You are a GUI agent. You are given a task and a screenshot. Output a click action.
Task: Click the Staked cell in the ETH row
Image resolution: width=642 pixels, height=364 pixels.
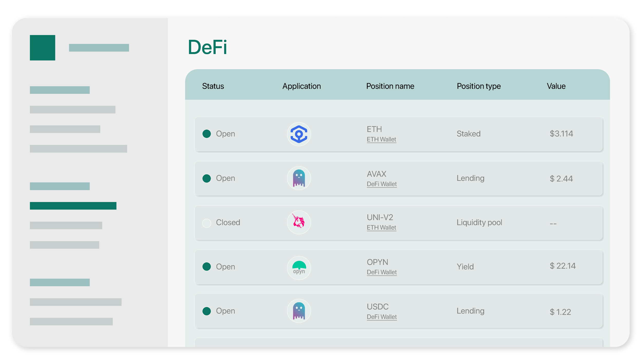pyautogui.click(x=468, y=134)
